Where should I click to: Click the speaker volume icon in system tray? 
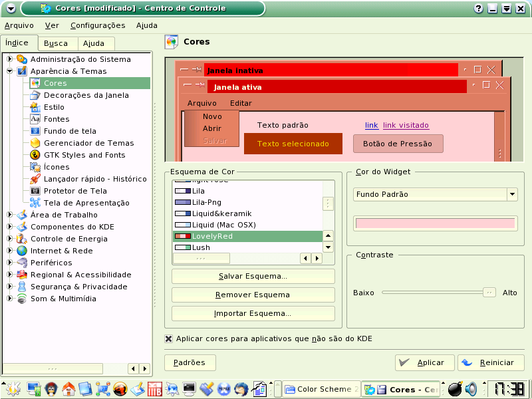[x=471, y=389]
